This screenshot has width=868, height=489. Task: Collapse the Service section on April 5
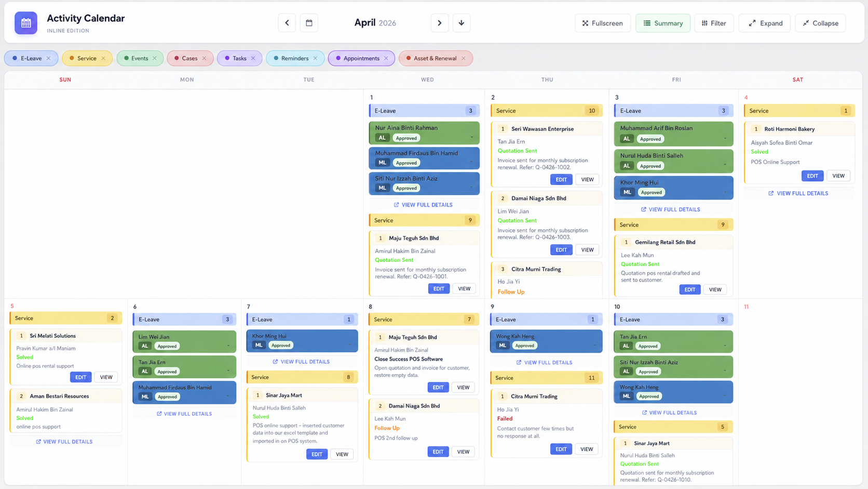[x=66, y=318]
